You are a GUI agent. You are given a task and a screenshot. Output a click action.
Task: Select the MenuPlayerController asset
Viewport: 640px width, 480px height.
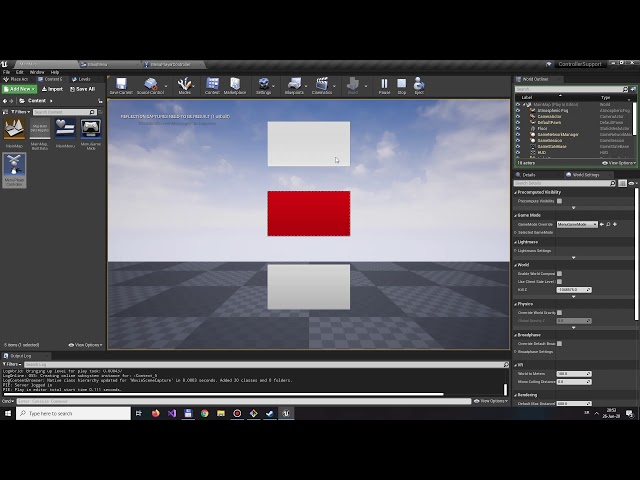[14, 170]
